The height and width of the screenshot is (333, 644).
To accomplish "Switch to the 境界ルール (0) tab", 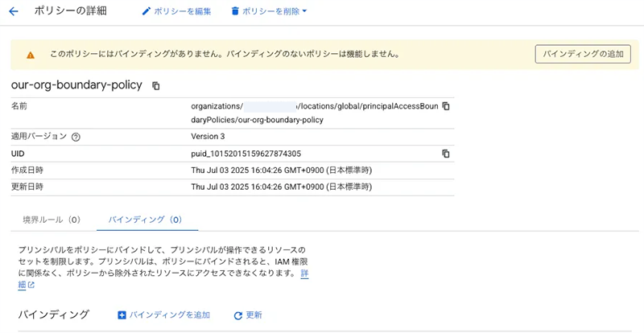I will click(52, 219).
